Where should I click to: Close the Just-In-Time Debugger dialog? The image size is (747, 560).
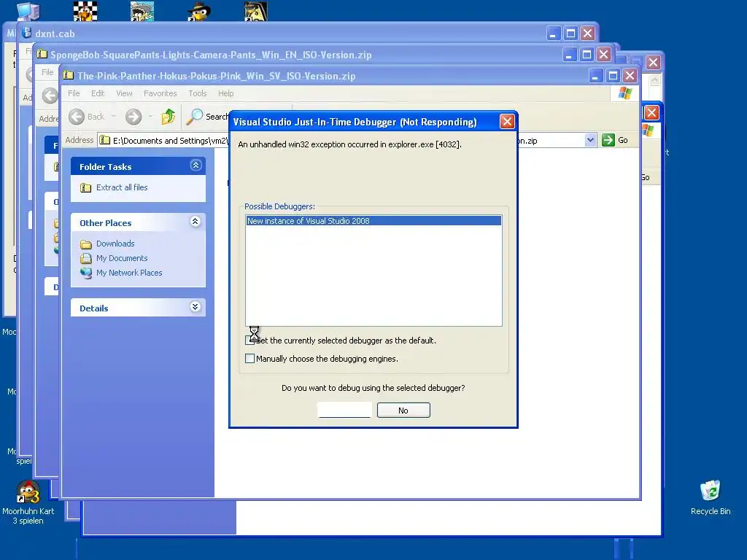pyautogui.click(x=507, y=122)
